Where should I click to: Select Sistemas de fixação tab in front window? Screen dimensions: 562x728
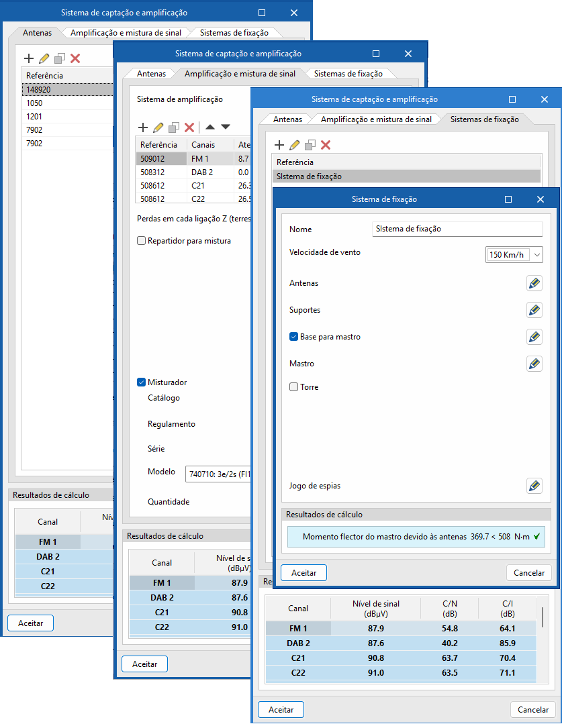[x=484, y=119]
